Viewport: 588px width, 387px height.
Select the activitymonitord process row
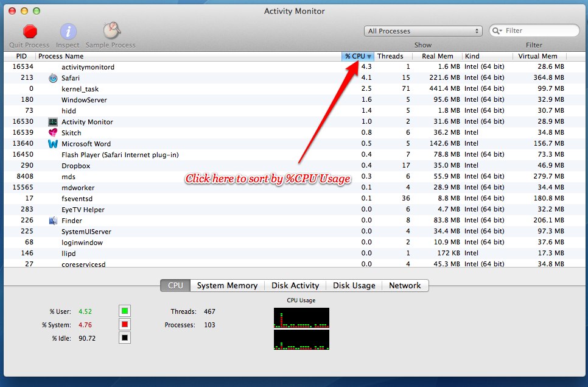point(294,67)
